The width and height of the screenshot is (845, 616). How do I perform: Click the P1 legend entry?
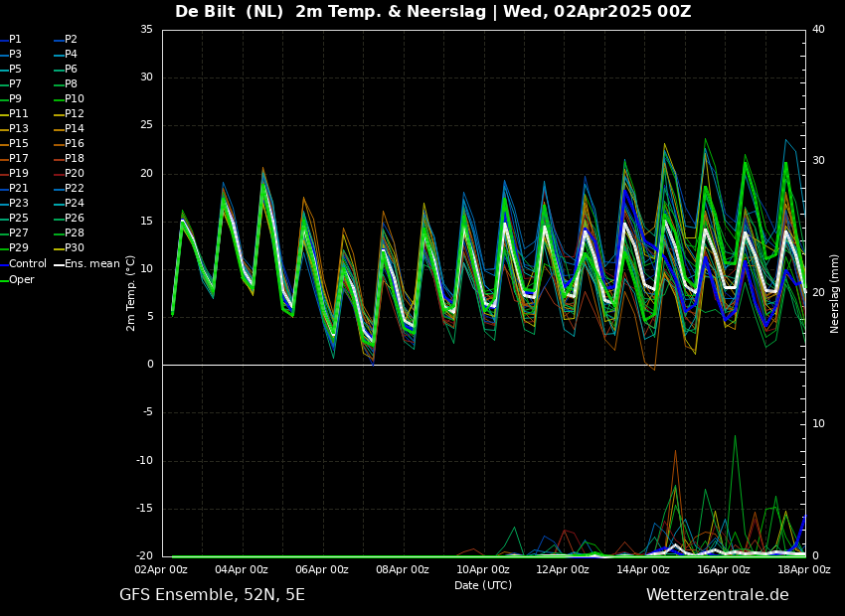click(x=11, y=40)
